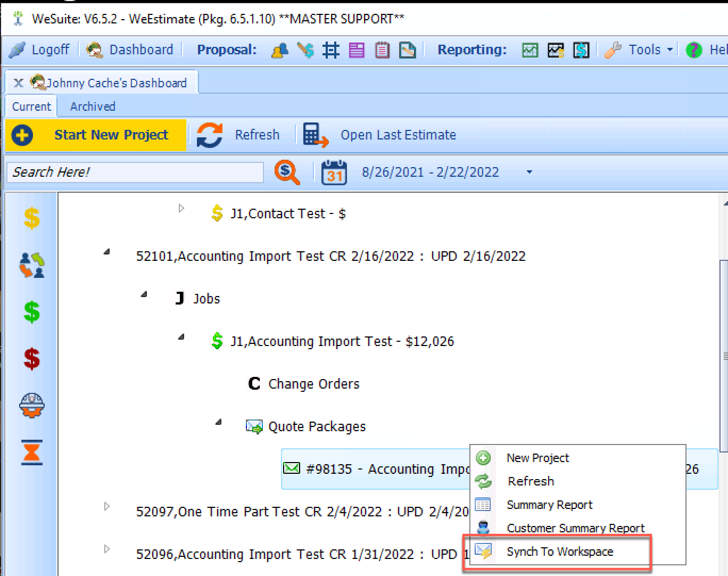Click the Logoff plug icon
The height and width of the screenshot is (576, 728).
pyautogui.click(x=17, y=50)
